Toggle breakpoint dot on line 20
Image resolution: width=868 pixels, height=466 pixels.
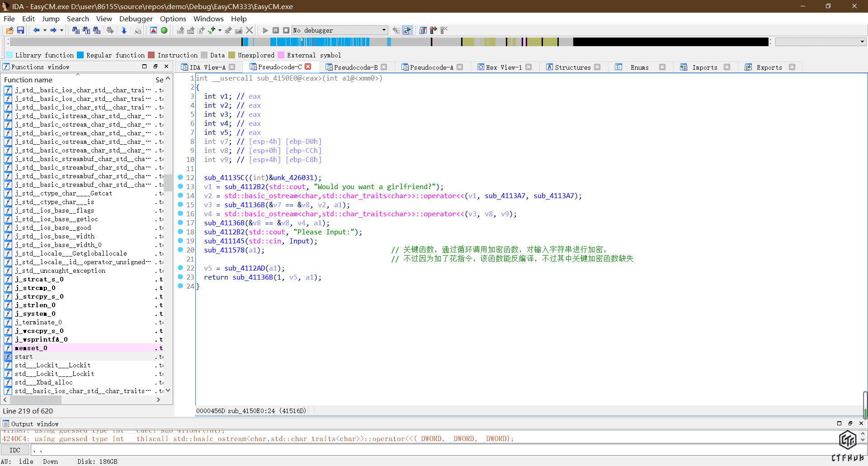coord(180,250)
